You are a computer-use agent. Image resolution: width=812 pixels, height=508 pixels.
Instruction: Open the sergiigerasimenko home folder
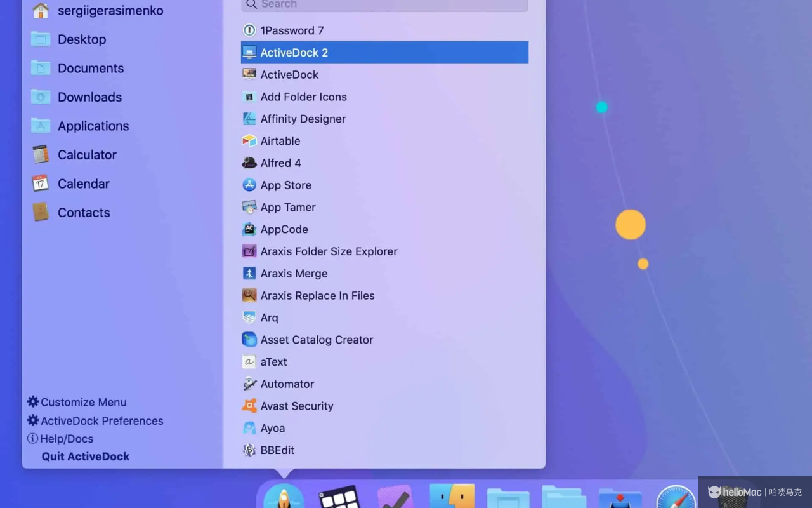point(98,11)
